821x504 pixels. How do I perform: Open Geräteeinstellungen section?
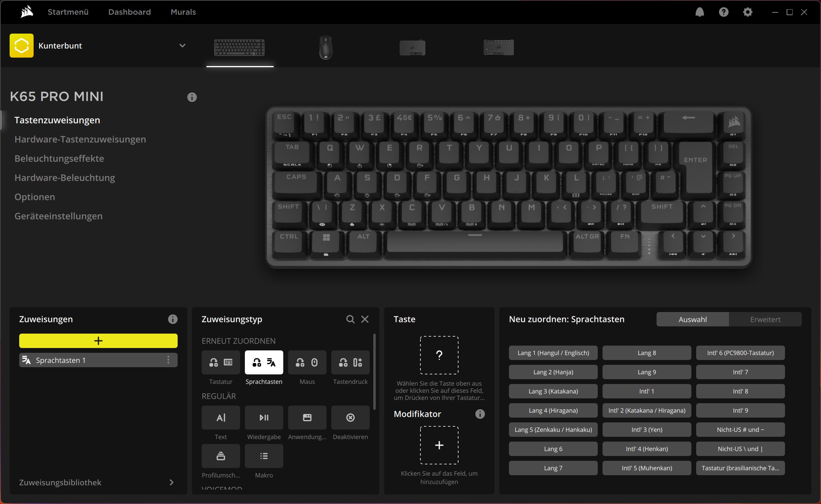point(58,216)
